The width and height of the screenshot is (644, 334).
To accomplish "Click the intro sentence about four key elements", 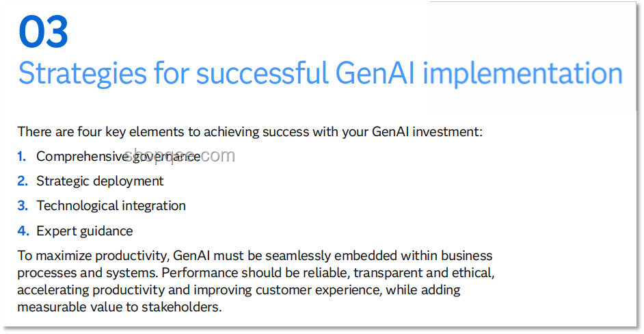I will (250, 132).
